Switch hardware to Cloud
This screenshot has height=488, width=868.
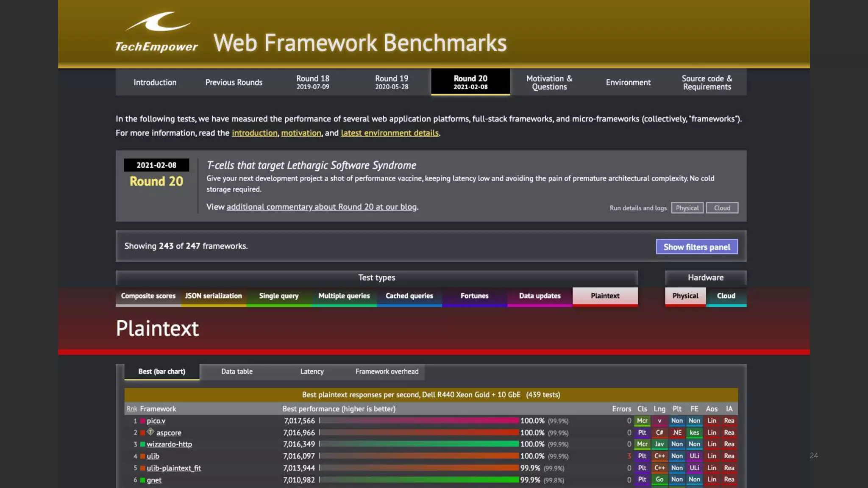(726, 296)
